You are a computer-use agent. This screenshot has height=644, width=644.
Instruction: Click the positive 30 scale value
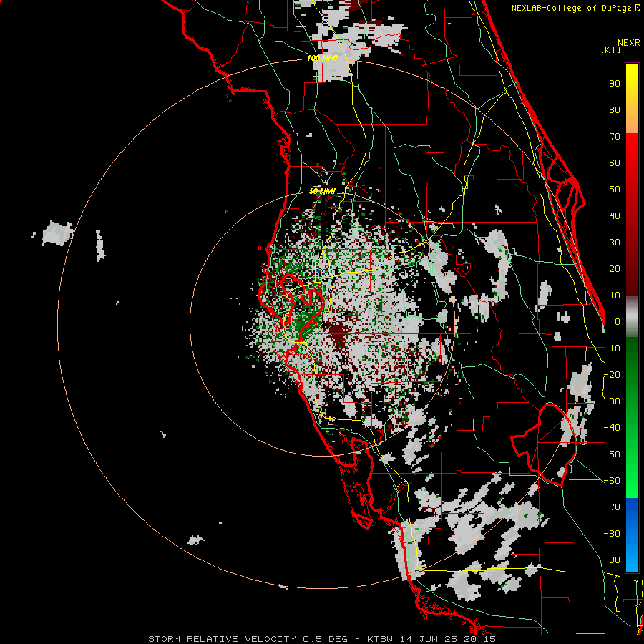click(615, 243)
